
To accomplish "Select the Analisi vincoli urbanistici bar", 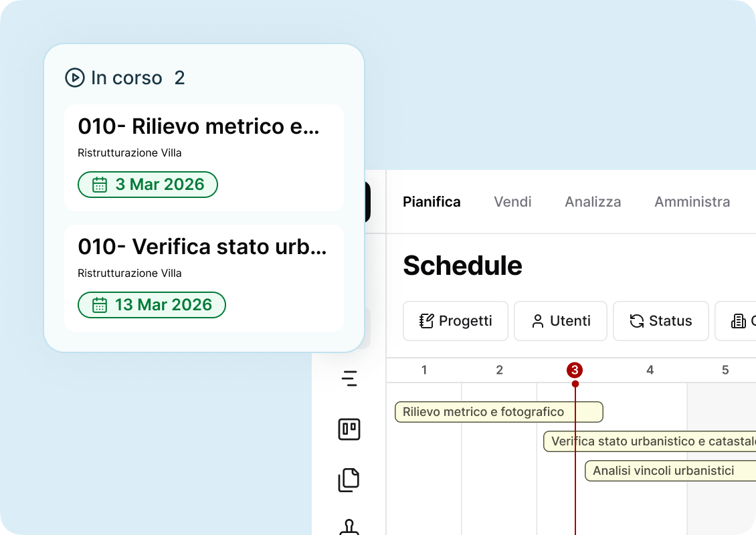I will click(670, 471).
